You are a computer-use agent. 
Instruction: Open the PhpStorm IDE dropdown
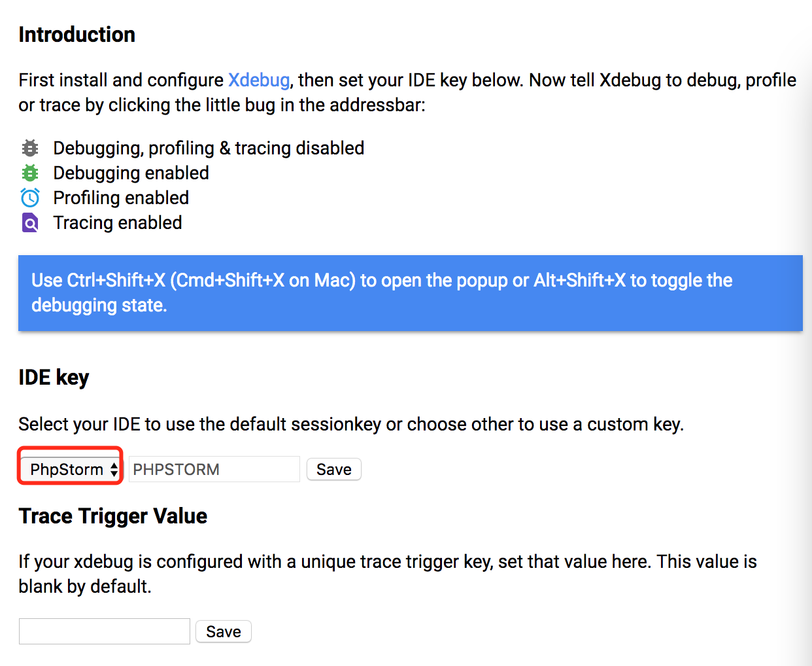(x=70, y=469)
